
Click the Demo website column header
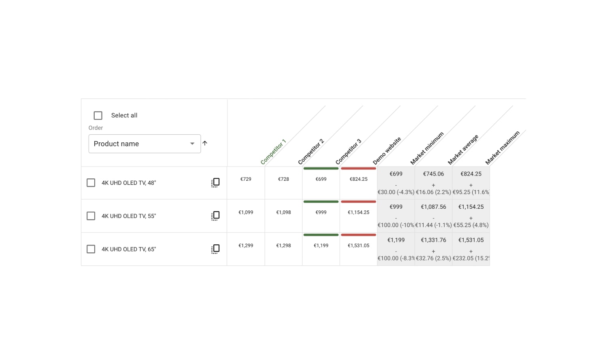tap(387, 150)
